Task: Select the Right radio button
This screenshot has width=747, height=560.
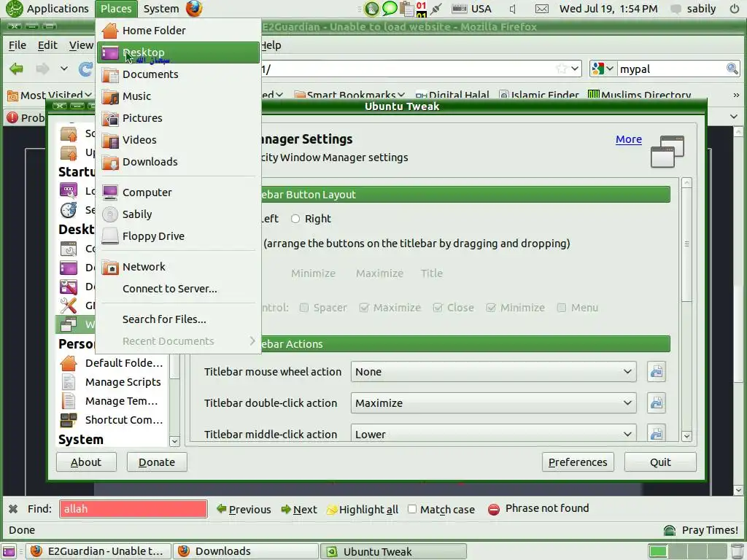Action: point(295,219)
